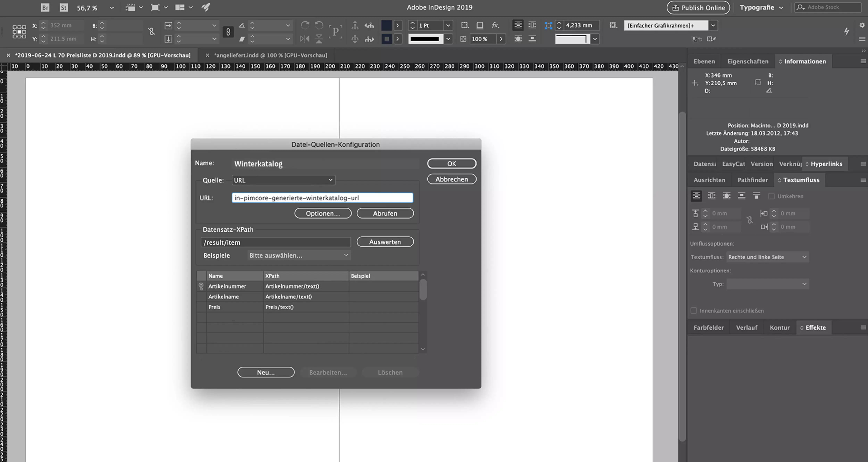The width and height of the screenshot is (868, 462).
Task: Click the lightning quick apply icon
Action: 846,32
